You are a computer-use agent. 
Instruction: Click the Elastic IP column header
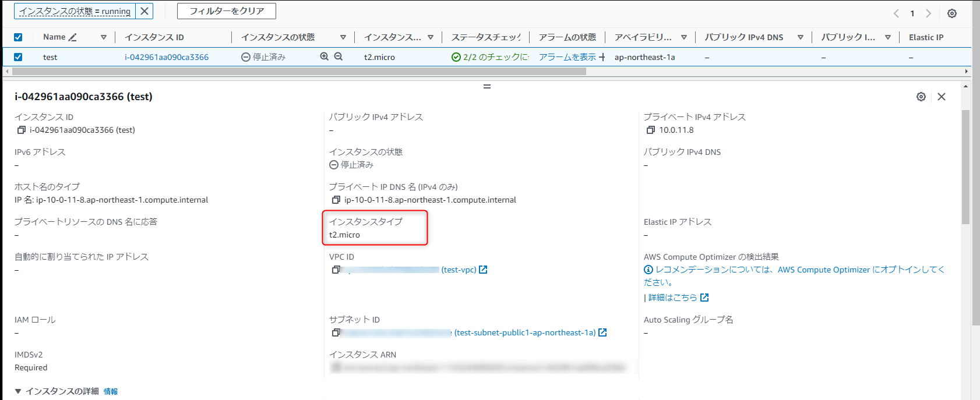pos(926,37)
